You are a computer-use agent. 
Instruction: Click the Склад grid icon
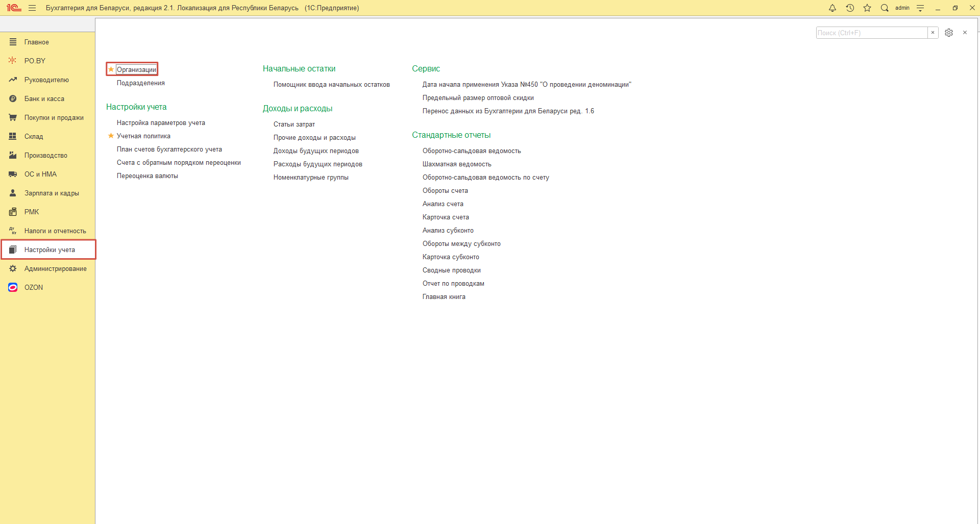[13, 136]
